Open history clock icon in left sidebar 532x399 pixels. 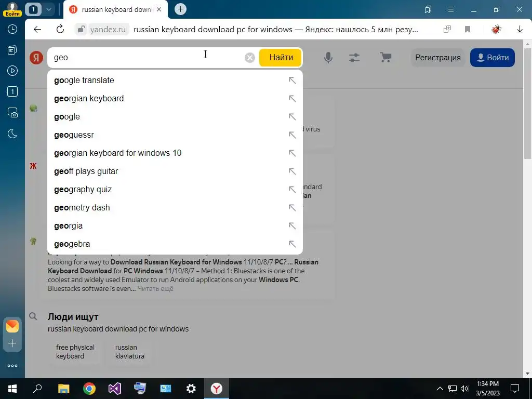(12, 29)
